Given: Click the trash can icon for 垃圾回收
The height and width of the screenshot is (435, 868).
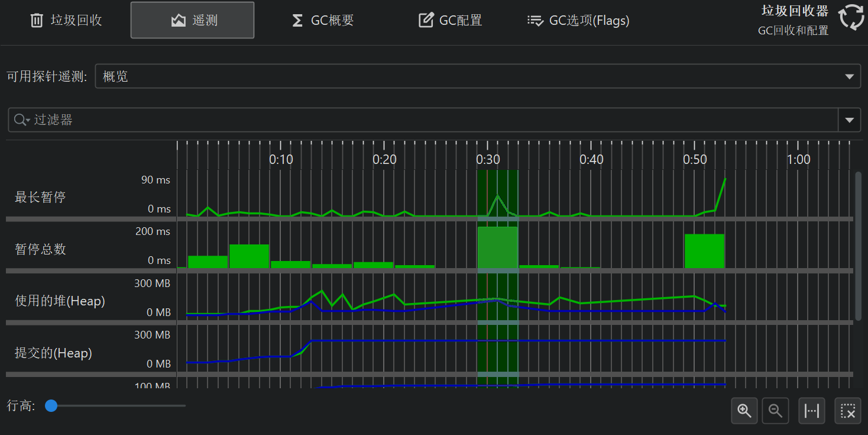Looking at the screenshot, I should click(x=37, y=21).
